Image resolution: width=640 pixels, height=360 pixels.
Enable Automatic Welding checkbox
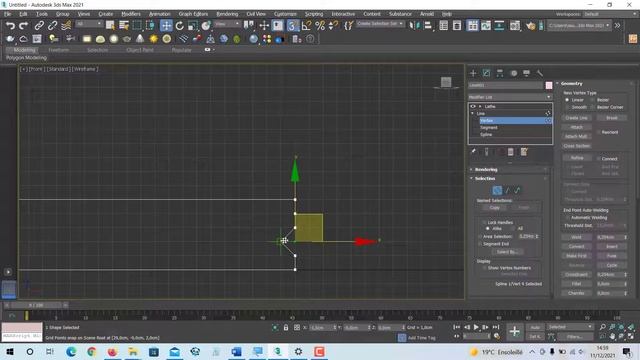(568, 218)
